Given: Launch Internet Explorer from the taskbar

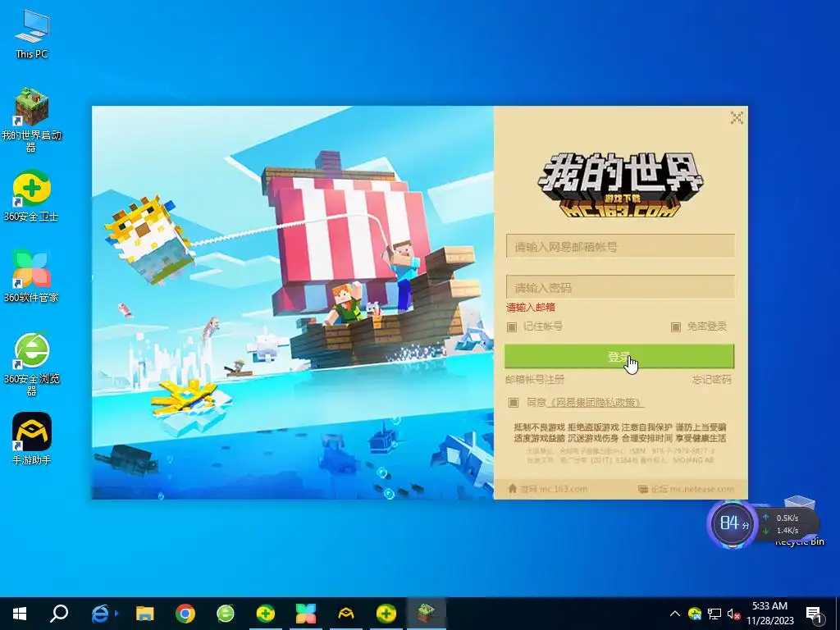Looking at the screenshot, I should (101, 614).
